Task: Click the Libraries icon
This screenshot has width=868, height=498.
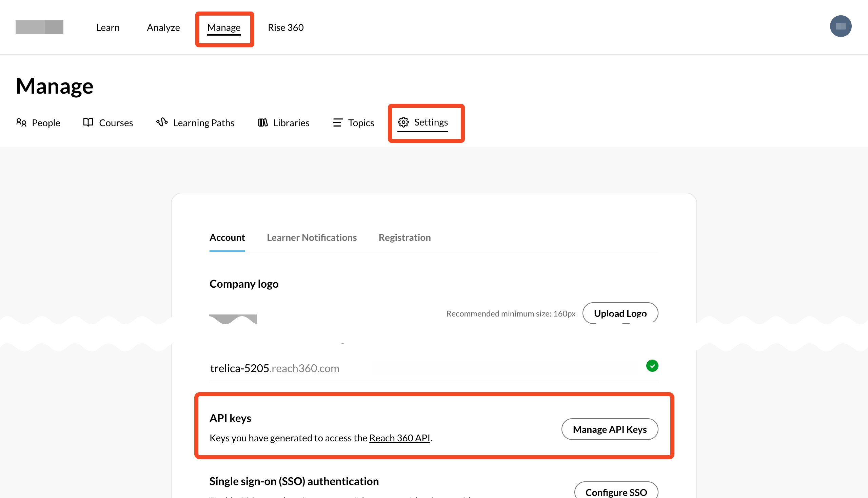Action: pyautogui.click(x=263, y=122)
